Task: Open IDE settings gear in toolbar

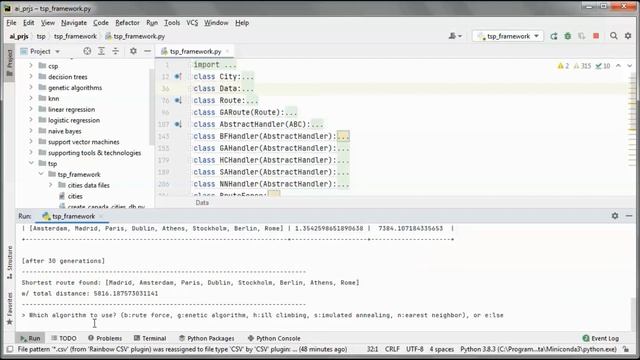Action: (x=628, y=36)
